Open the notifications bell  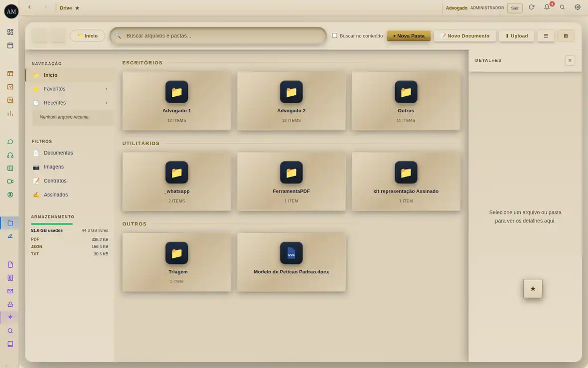pos(547,7)
